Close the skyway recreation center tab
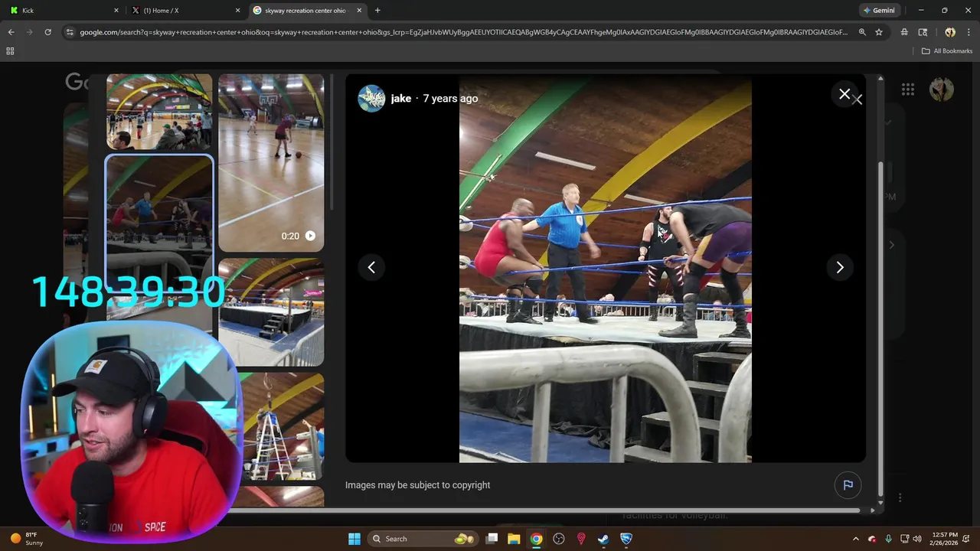The height and width of the screenshot is (551, 980). pos(359,11)
